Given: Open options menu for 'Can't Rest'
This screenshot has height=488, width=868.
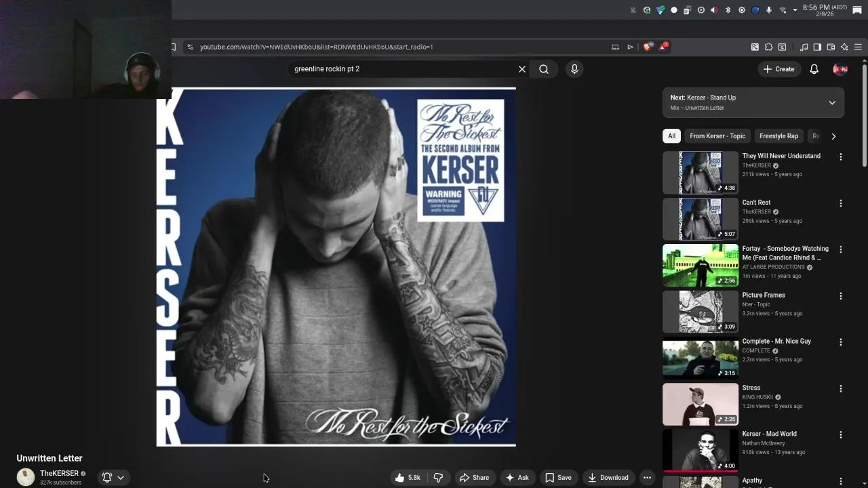Looking at the screenshot, I should (x=841, y=203).
